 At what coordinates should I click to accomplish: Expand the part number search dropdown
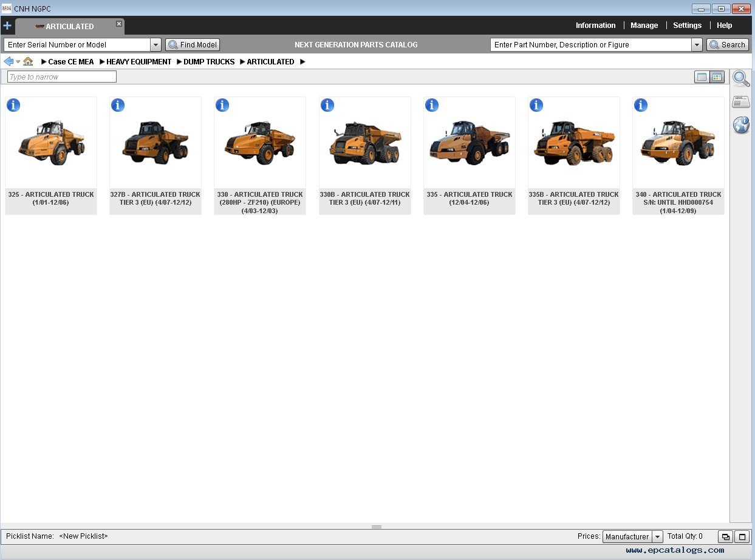697,45
